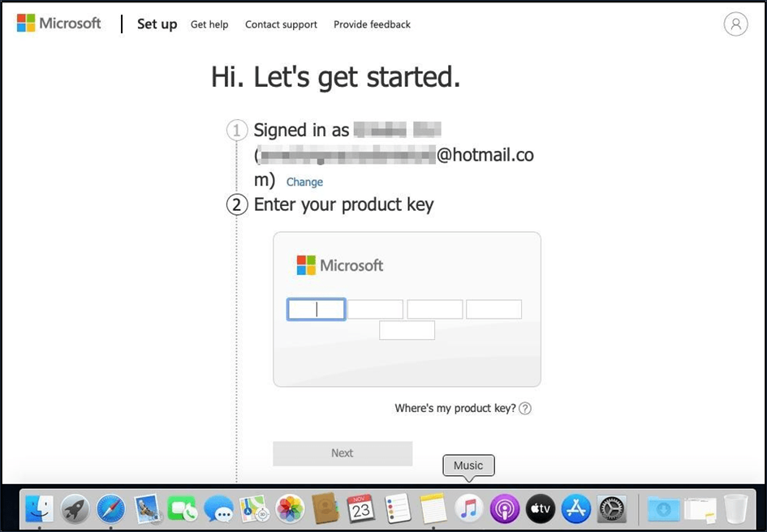Open Contact support header link

coord(282,24)
